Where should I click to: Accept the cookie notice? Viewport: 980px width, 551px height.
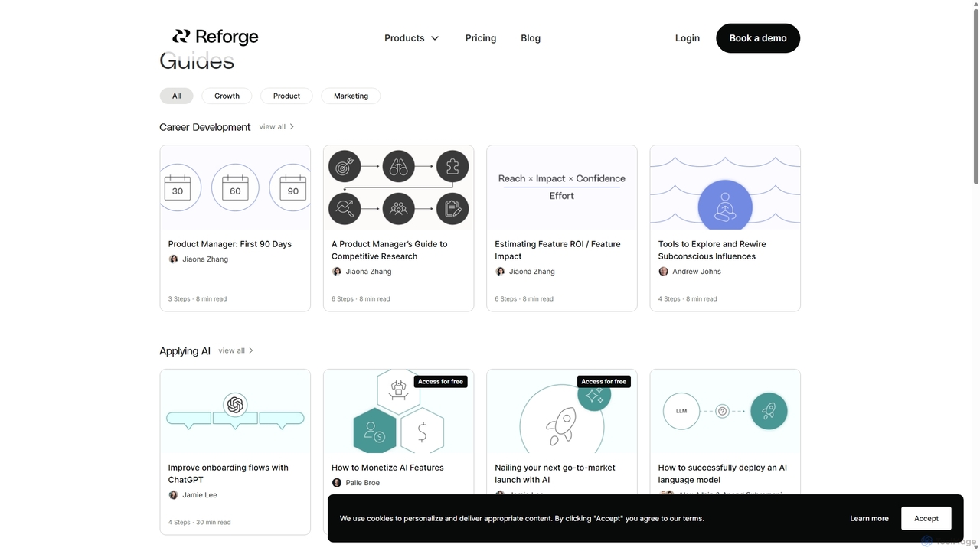point(926,518)
